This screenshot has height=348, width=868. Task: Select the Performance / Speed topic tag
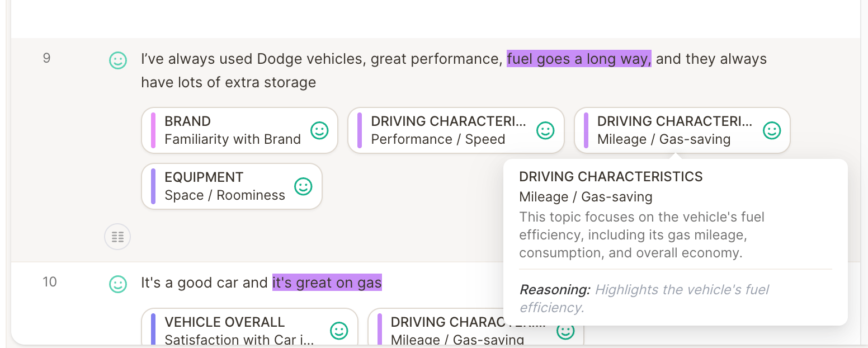click(x=456, y=130)
